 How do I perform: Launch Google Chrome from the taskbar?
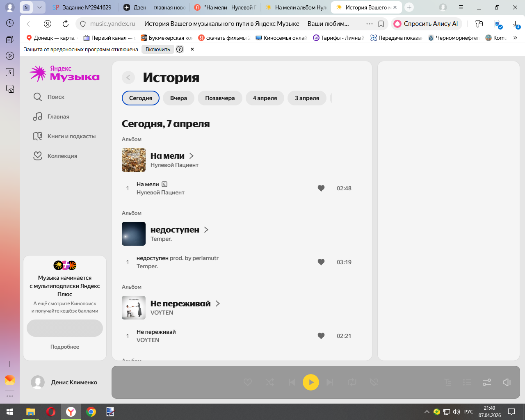click(x=91, y=412)
